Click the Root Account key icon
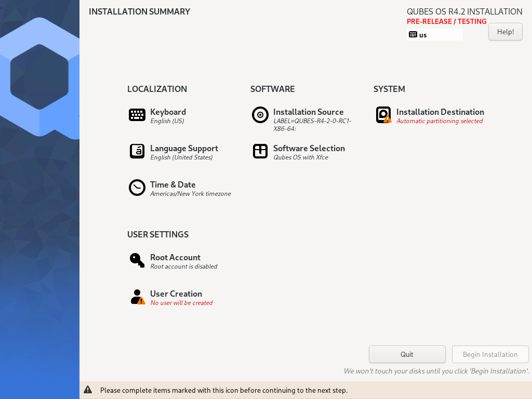The height and width of the screenshot is (399, 532). point(137,260)
